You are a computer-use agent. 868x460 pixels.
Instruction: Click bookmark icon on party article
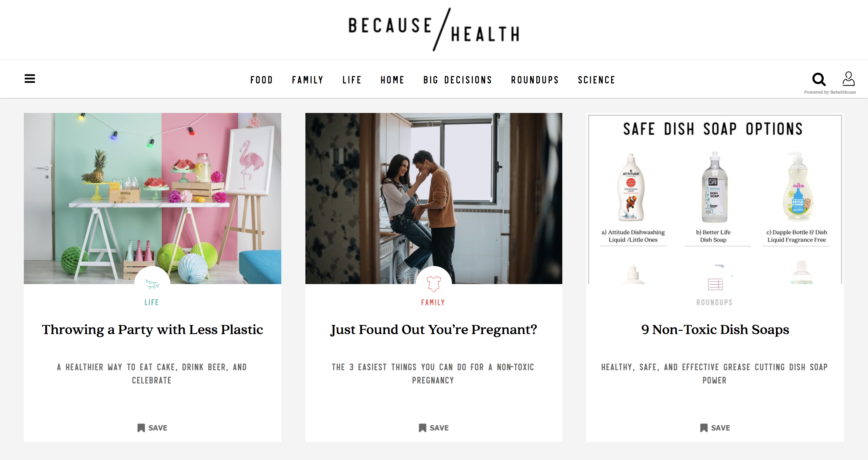point(141,428)
